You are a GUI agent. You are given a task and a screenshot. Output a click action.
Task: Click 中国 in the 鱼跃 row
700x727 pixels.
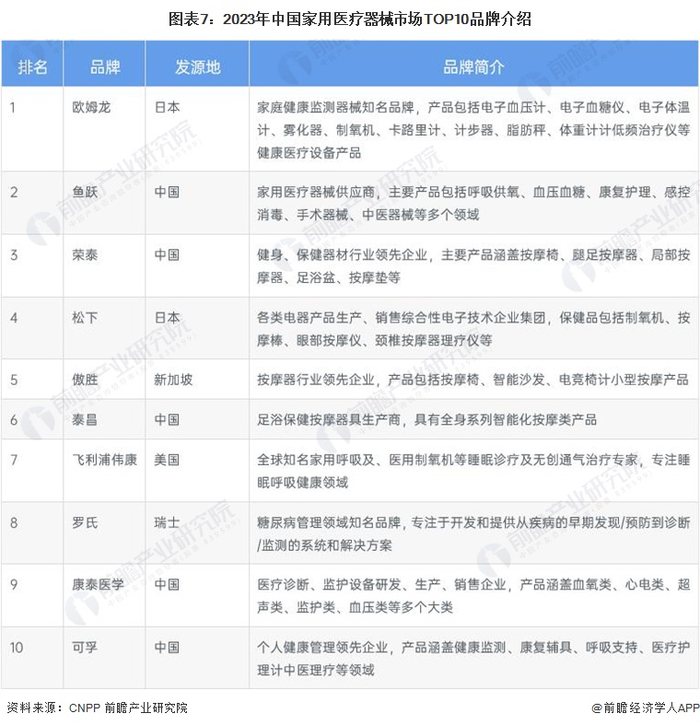click(x=167, y=192)
